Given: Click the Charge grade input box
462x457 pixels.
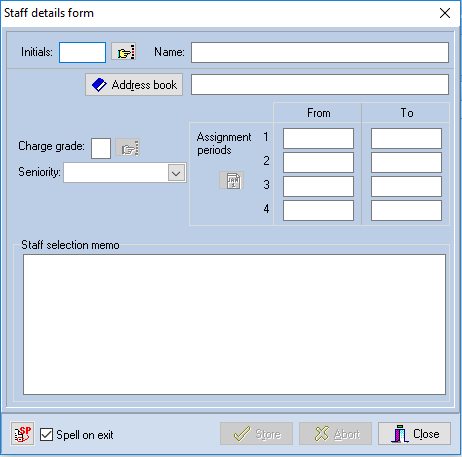Looking at the screenshot, I should (101, 148).
